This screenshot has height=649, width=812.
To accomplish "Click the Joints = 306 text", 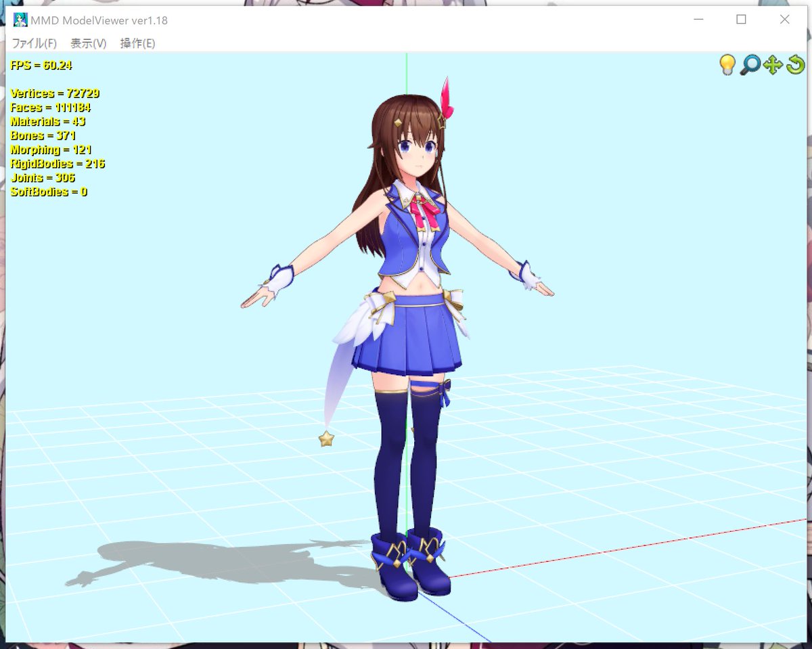I will pos(43,178).
